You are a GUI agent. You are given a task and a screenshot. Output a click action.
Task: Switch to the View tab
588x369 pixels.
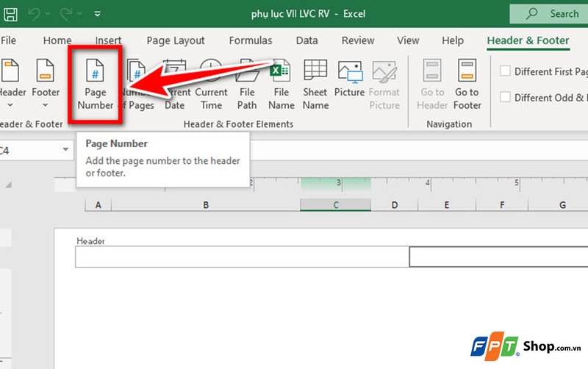pyautogui.click(x=408, y=40)
